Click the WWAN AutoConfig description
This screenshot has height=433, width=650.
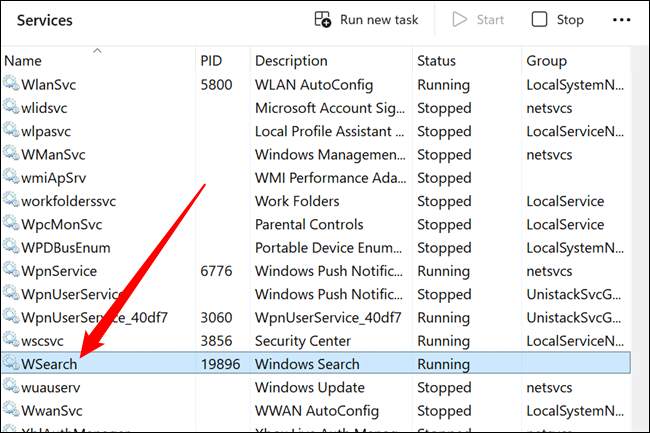(x=317, y=411)
